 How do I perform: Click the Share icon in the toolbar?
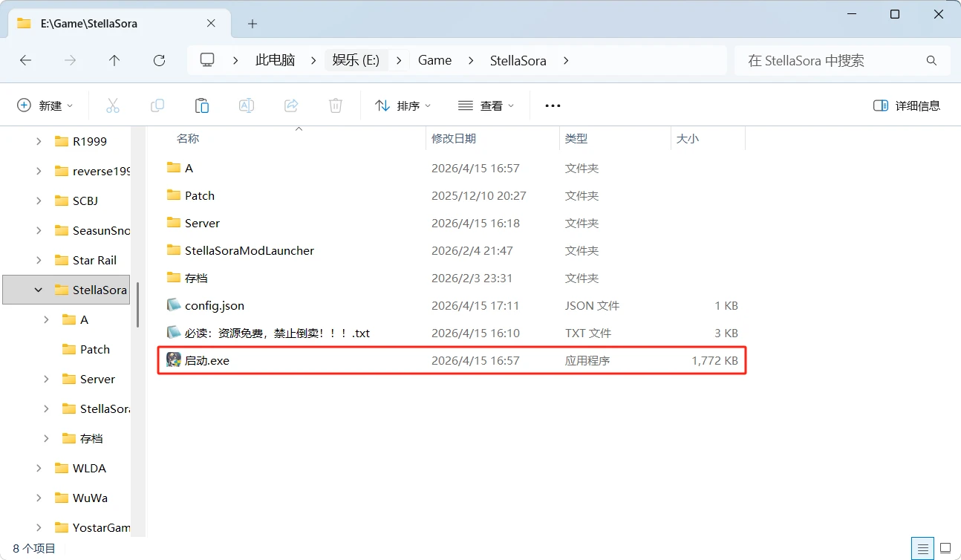point(290,105)
